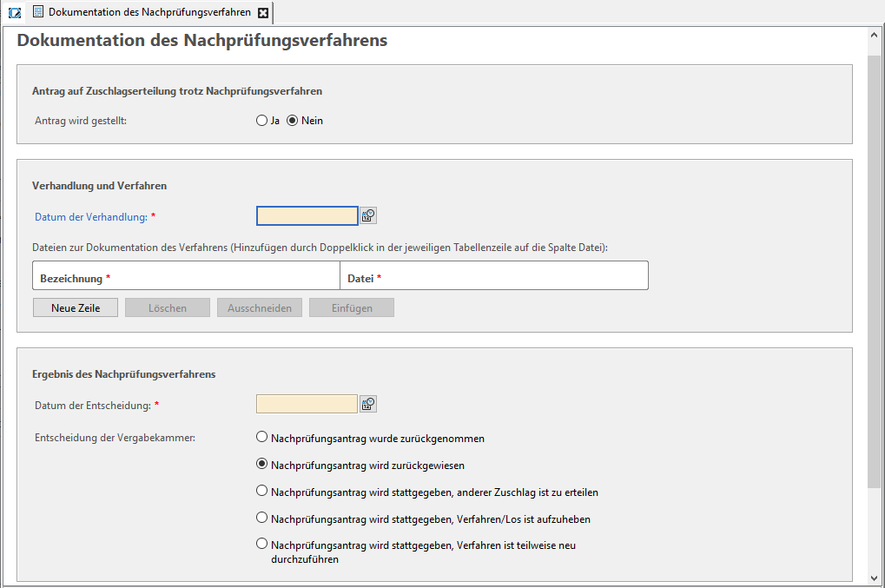885x588 pixels.
Task: Click the Verhandlung und Verfahren heading
Action: pos(99,186)
